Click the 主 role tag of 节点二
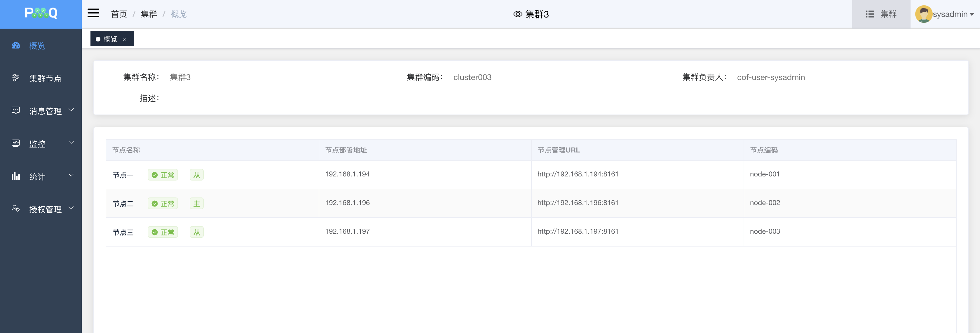 point(196,204)
